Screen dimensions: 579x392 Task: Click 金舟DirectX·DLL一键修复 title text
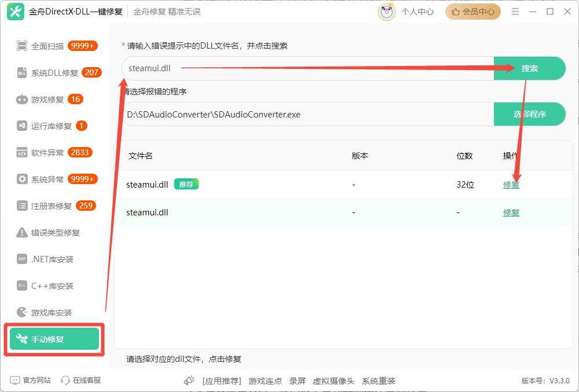tap(76, 12)
